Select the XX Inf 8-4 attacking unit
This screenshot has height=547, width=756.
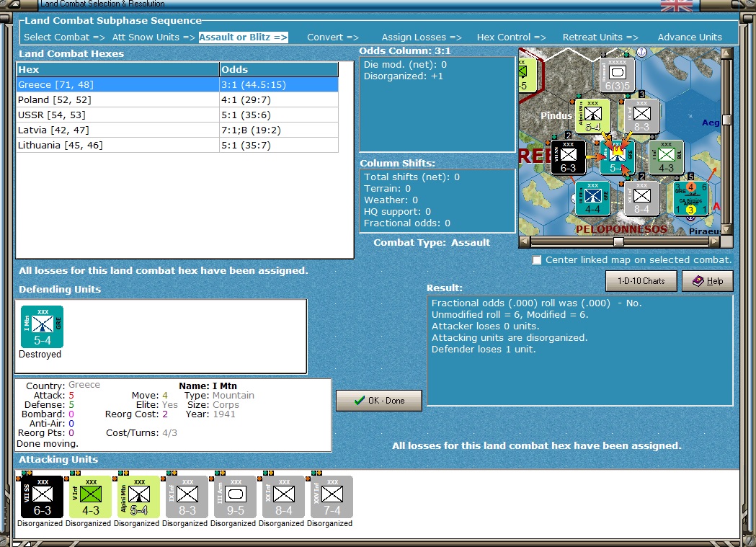click(283, 497)
